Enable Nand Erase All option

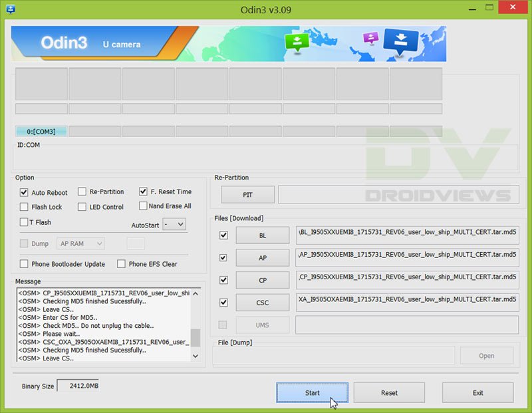click(x=143, y=206)
